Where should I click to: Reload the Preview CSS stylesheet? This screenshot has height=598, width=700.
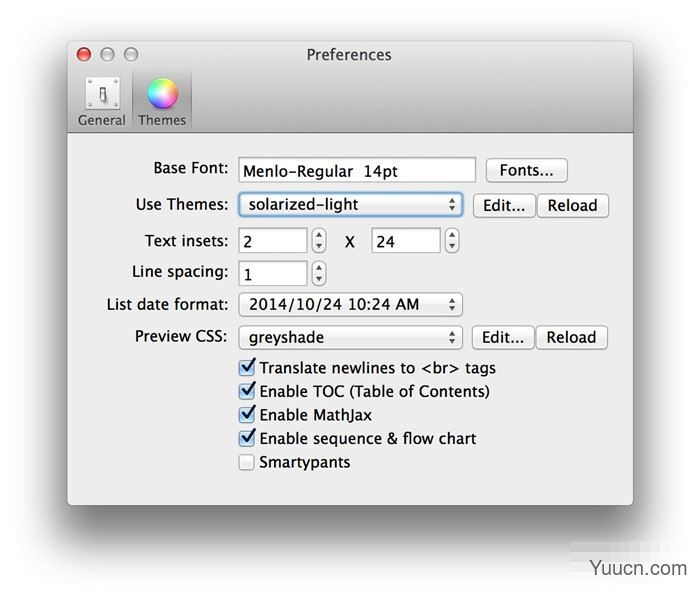[571, 338]
